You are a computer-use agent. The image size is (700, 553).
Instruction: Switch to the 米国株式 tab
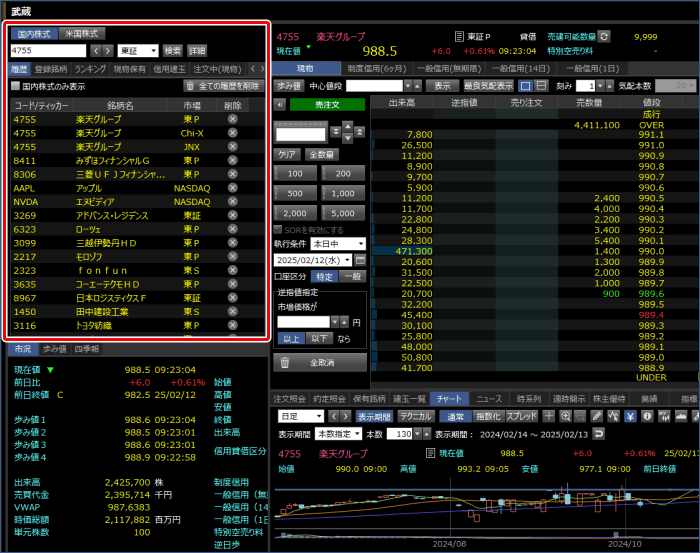point(82,33)
